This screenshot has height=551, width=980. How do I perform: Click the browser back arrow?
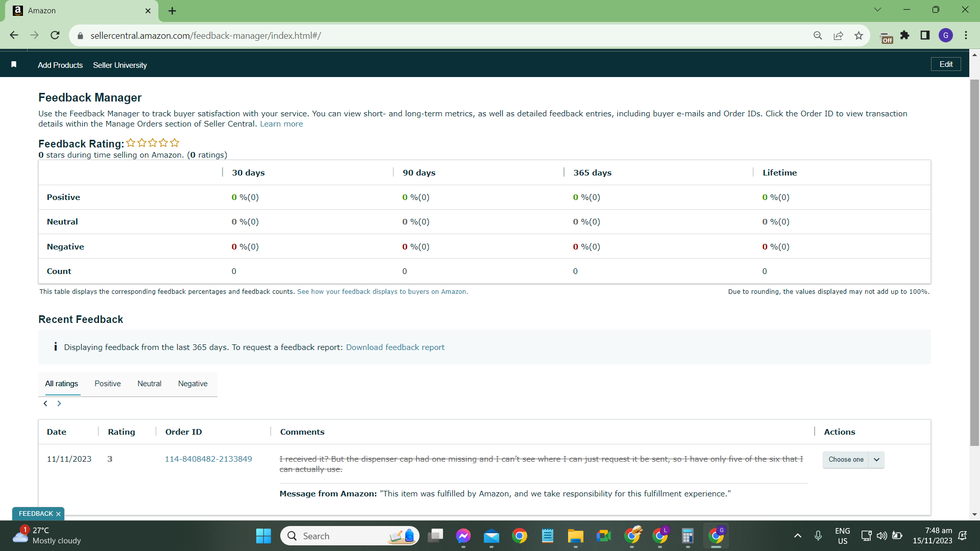14,35
